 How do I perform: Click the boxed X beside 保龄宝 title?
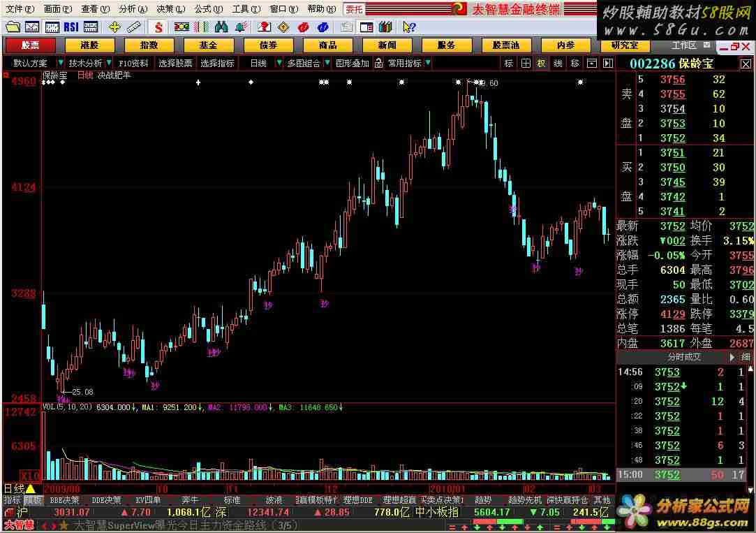(x=746, y=64)
